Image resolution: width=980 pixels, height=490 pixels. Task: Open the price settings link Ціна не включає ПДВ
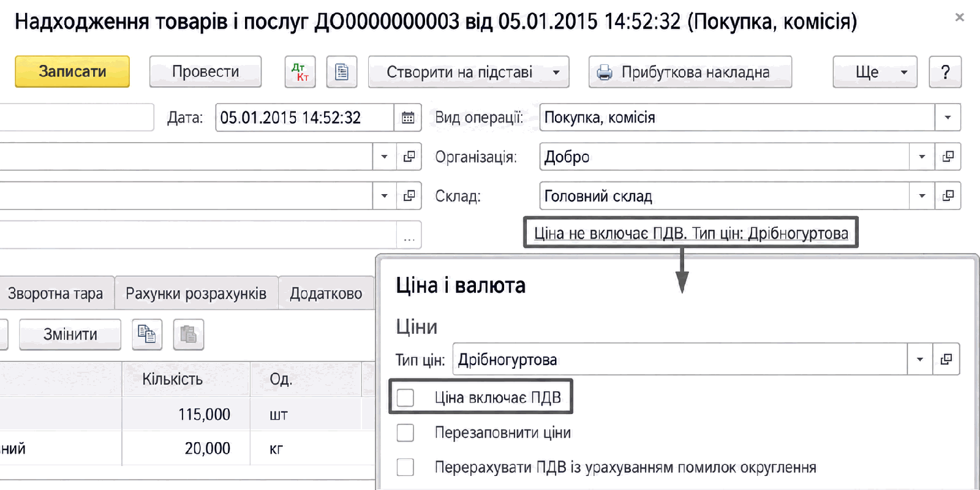[691, 233]
